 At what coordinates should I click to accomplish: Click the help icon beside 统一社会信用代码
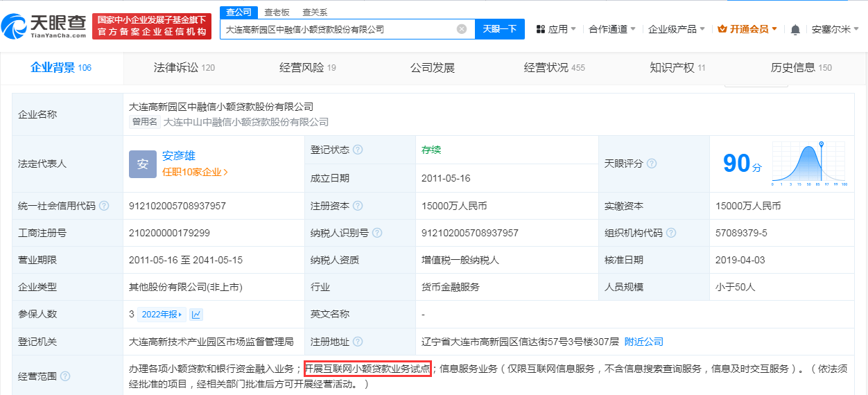104,206
